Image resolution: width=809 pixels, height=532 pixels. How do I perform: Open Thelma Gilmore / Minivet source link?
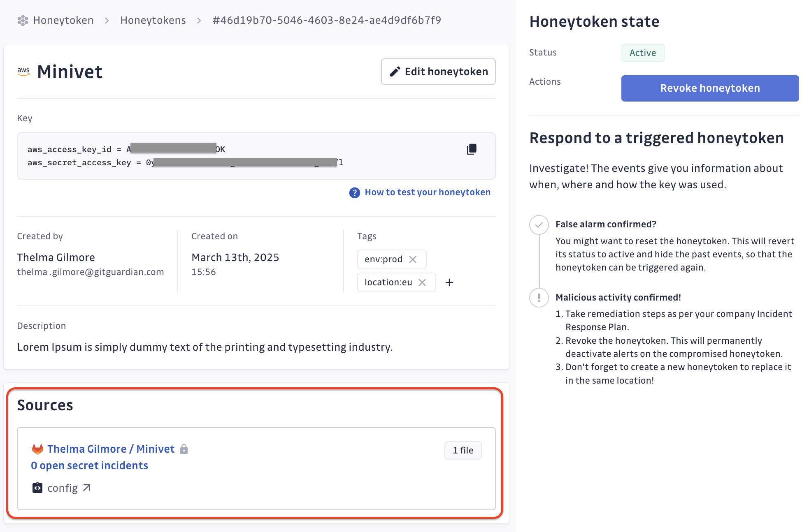click(x=111, y=449)
